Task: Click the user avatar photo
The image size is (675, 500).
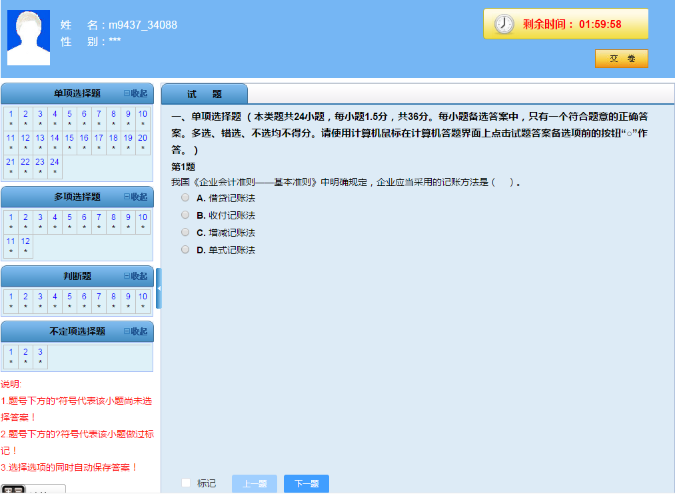Action: [28, 37]
